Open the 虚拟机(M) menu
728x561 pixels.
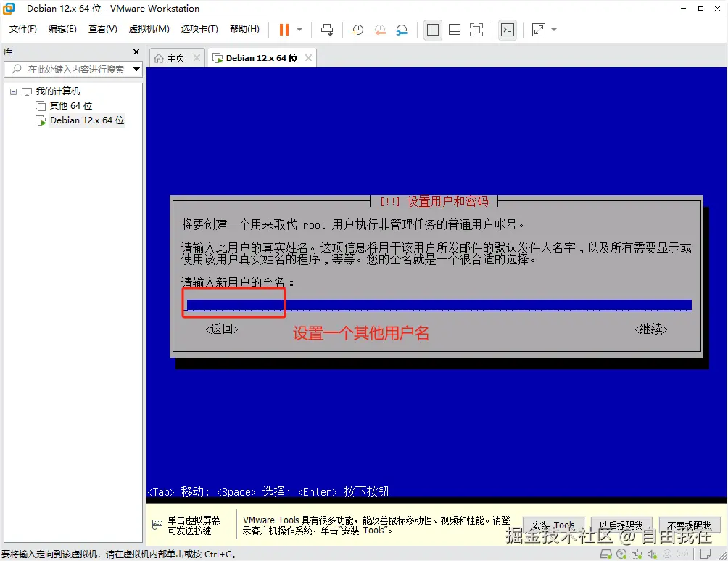(x=149, y=29)
